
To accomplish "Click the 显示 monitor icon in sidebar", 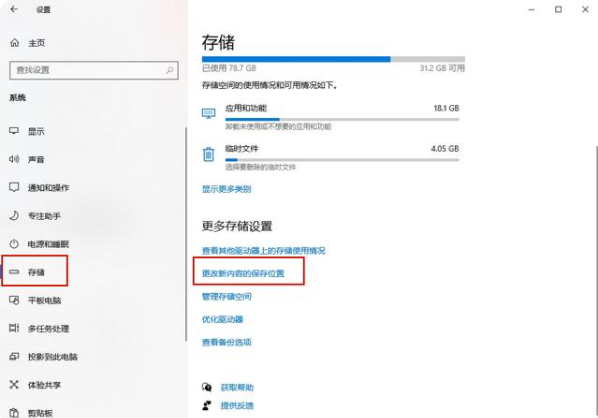I will 14,131.
